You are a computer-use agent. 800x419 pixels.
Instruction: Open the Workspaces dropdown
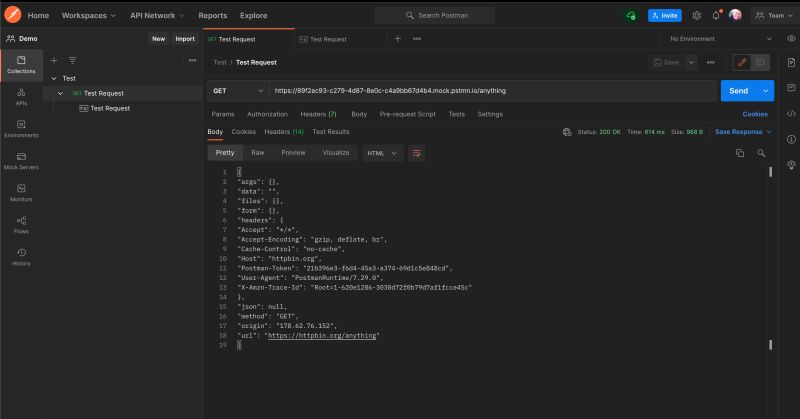tap(88, 15)
